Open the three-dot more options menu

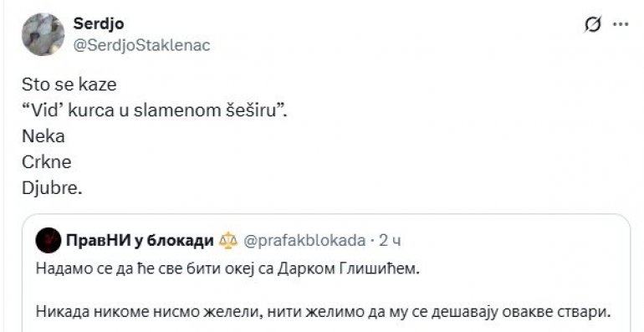click(621, 24)
